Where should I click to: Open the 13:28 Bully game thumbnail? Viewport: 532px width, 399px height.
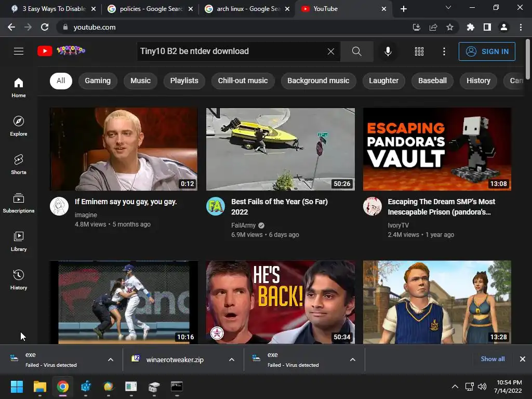[437, 302]
